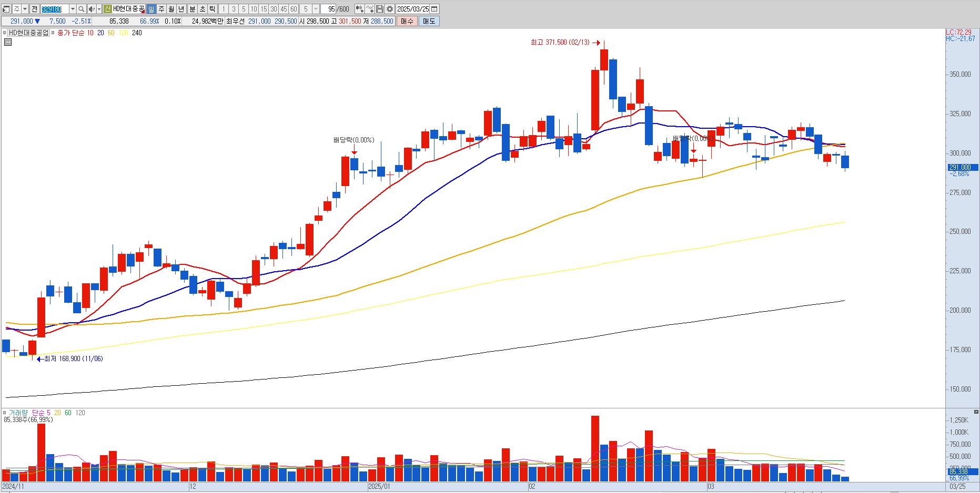Screen dimensions: 980x493
Task: Click small square marker before HD현대중공업 label
Action: click(x=5, y=33)
